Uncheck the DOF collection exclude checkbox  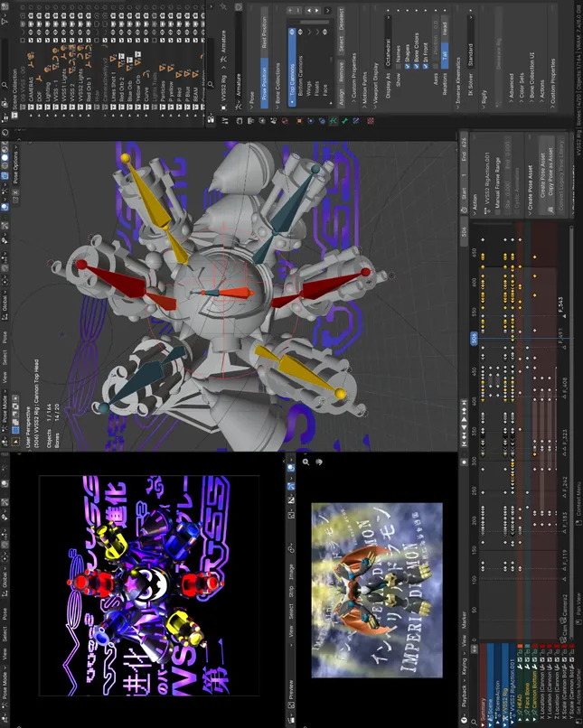pyautogui.click(x=39, y=41)
